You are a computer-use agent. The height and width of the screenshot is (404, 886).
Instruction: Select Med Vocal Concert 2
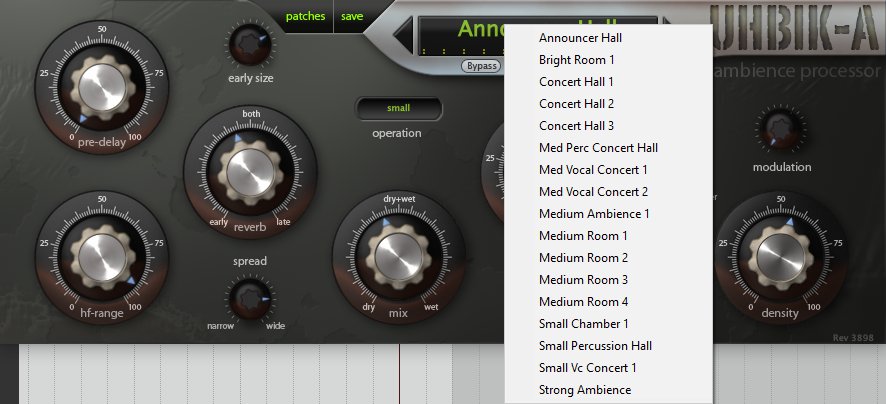609,192
